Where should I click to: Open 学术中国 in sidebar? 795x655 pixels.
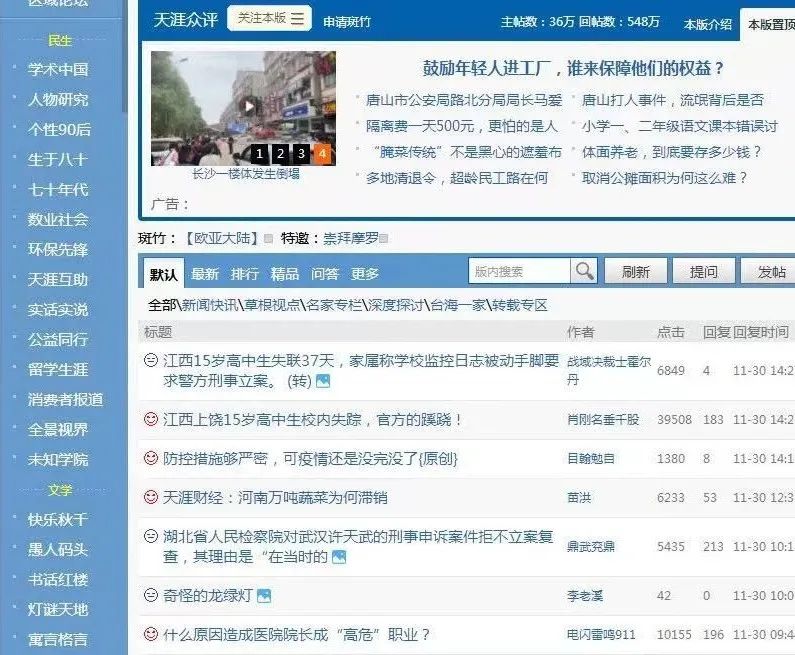58,69
